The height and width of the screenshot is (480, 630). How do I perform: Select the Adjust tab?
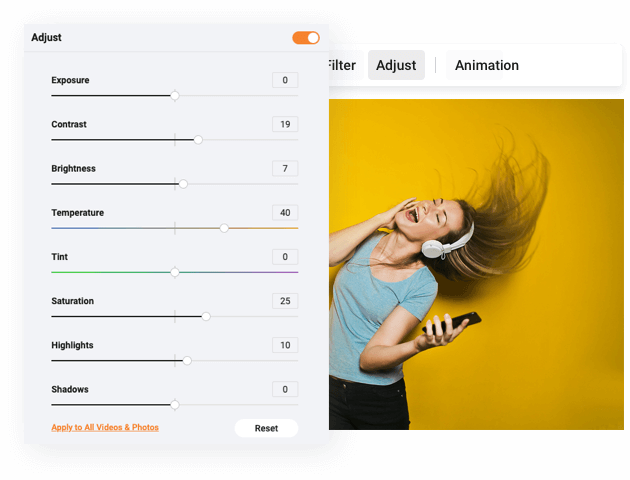(x=396, y=65)
